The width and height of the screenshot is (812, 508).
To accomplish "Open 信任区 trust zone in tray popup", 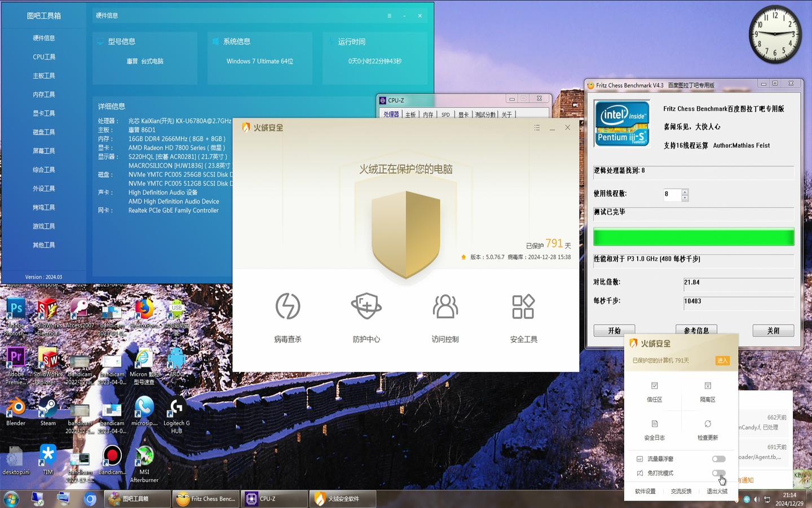I will point(654,392).
